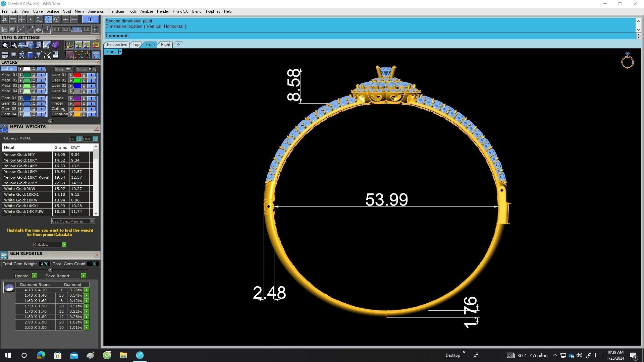Expand Cutting layer arrow
Image resolution: width=644 pixels, height=362 pixels.
(x=71, y=109)
